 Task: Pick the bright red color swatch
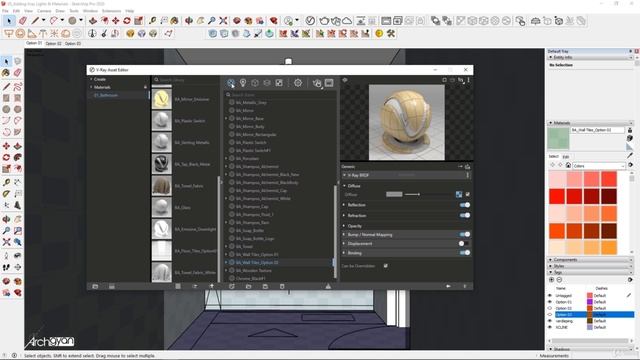coord(557,196)
